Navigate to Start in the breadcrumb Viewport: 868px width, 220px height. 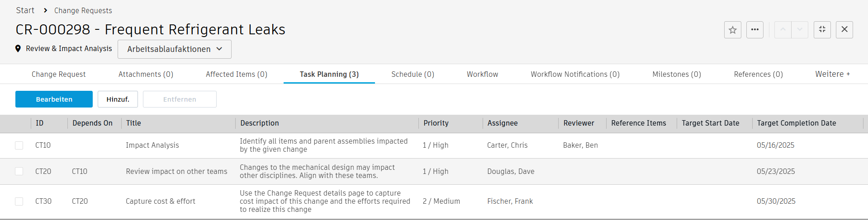click(x=25, y=10)
